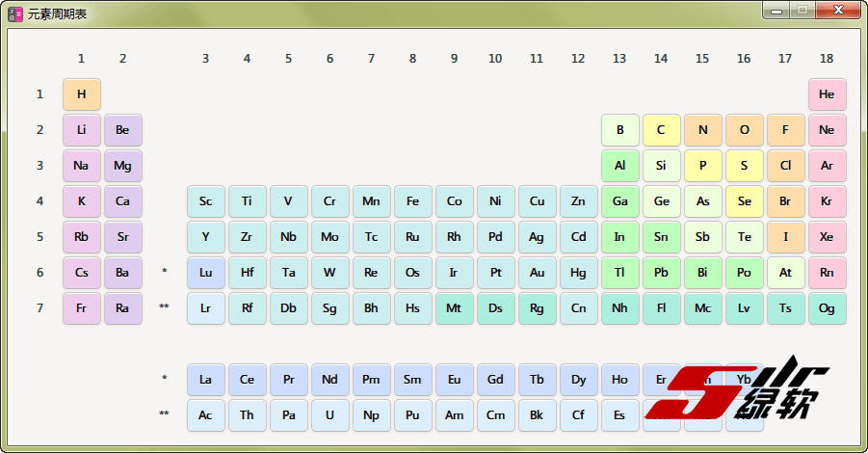Select the Oxygen (O) element button
This screenshot has height=453, width=868.
tap(744, 130)
